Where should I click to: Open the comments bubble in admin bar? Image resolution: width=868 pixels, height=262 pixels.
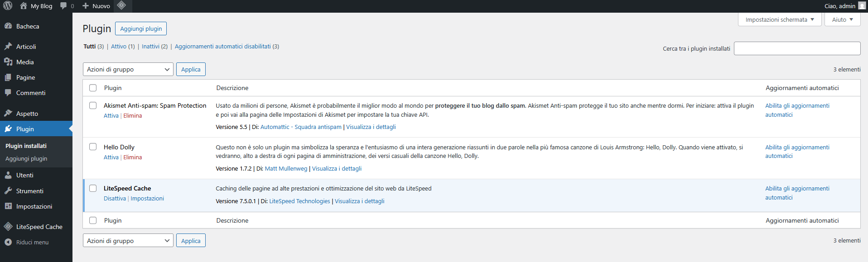63,6
